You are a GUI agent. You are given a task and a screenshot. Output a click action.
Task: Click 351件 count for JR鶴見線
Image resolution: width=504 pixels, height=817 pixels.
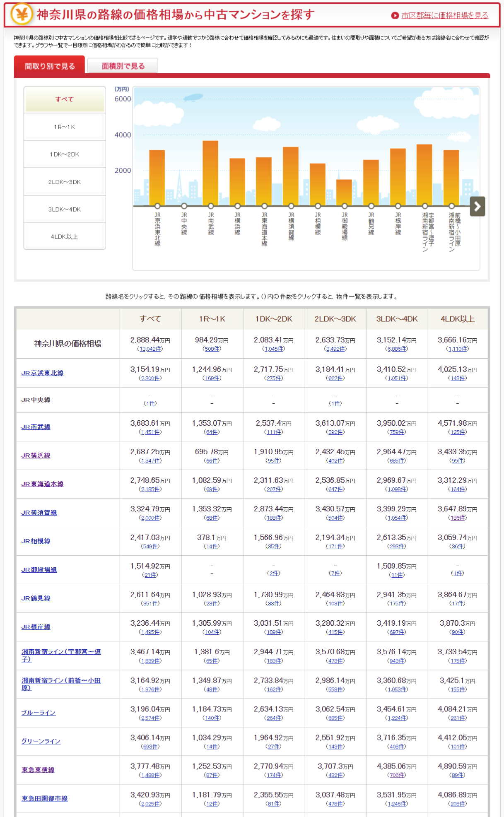tap(150, 603)
